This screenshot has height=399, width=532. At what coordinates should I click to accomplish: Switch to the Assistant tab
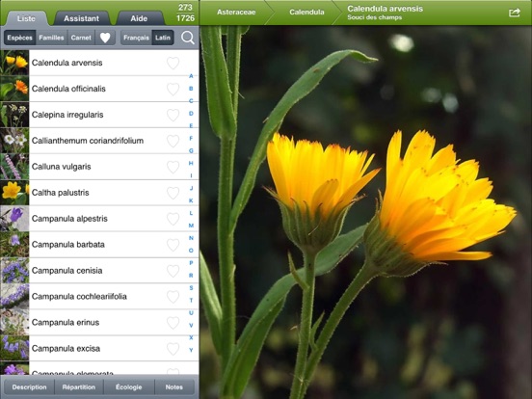(81, 18)
